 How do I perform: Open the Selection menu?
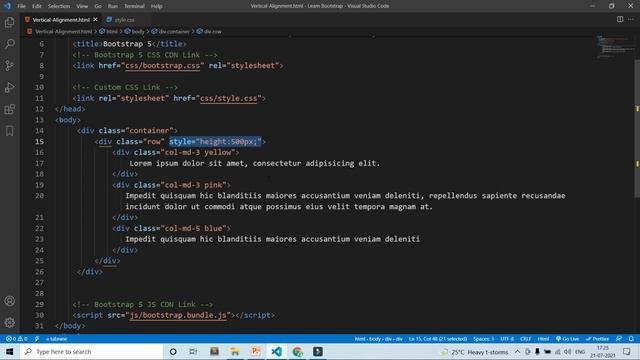(x=59, y=6)
